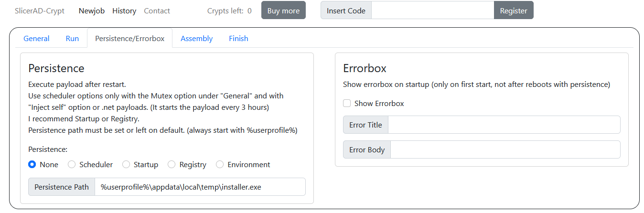The image size is (644, 213).
Task: Open the SlicerAD-Crypt home link
Action: (x=40, y=11)
